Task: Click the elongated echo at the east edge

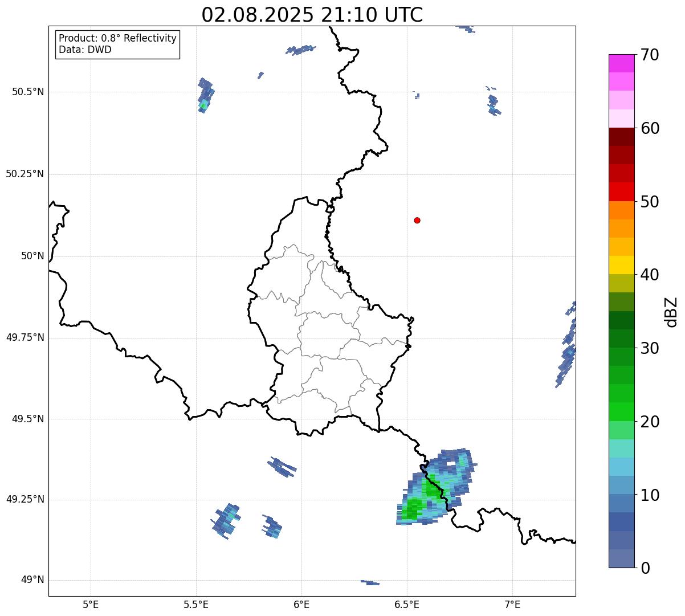Action: 567,346
